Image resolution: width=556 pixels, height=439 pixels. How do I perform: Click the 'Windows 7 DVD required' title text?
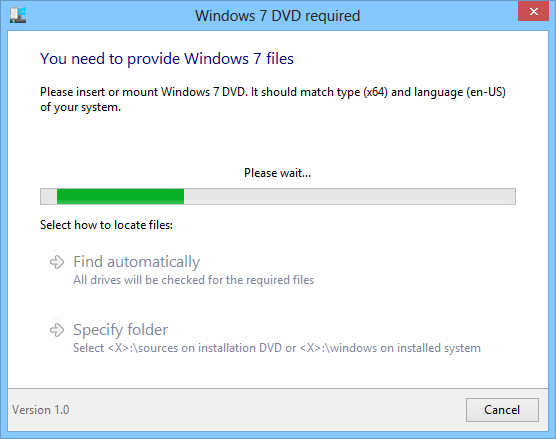(277, 16)
